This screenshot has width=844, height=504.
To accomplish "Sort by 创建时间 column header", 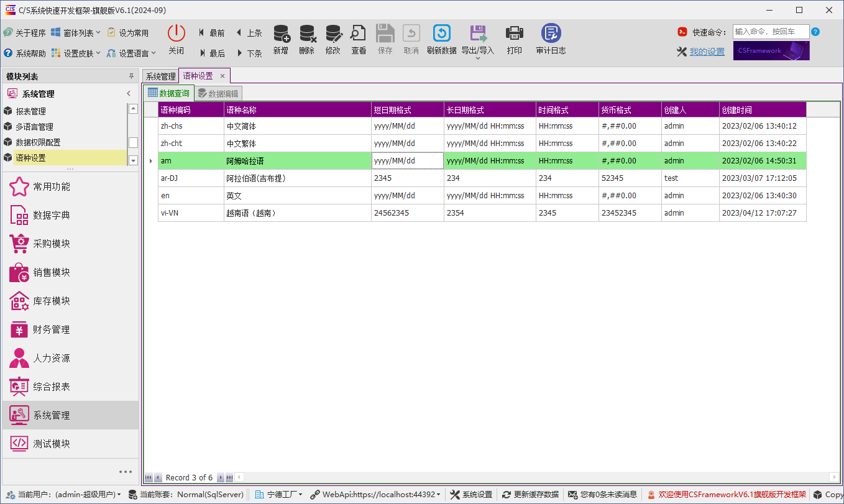I will pos(763,110).
